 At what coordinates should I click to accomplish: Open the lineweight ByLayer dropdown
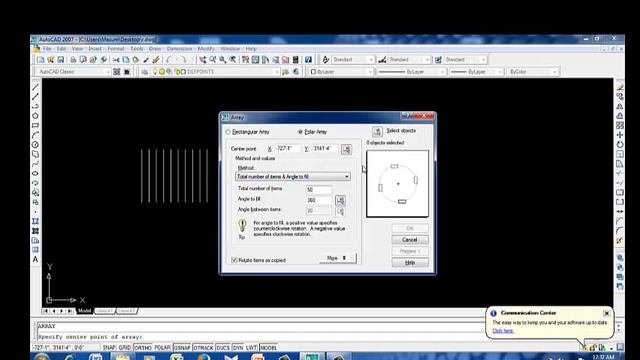tap(476, 72)
